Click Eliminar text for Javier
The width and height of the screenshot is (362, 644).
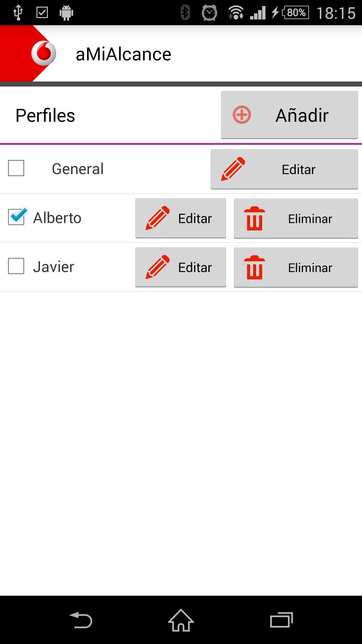point(310,268)
